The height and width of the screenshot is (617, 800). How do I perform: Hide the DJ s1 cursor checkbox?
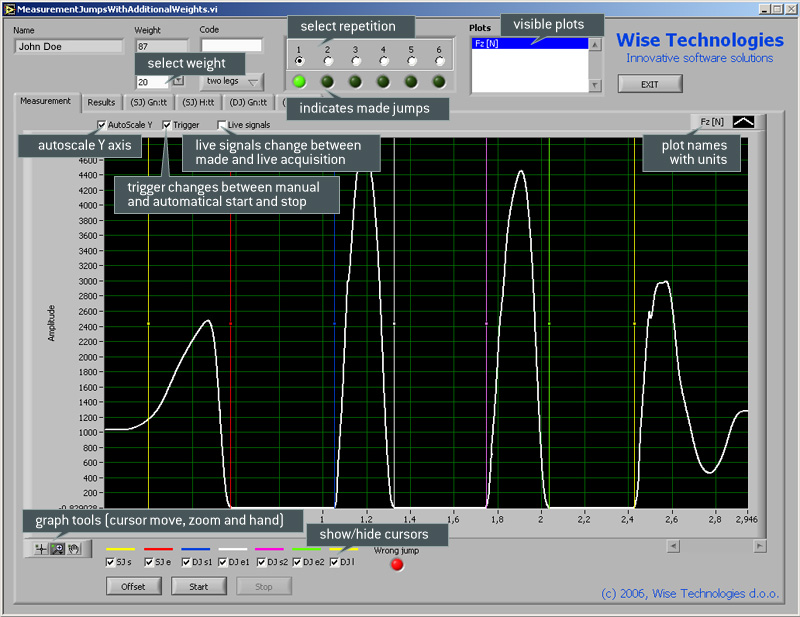[186, 562]
